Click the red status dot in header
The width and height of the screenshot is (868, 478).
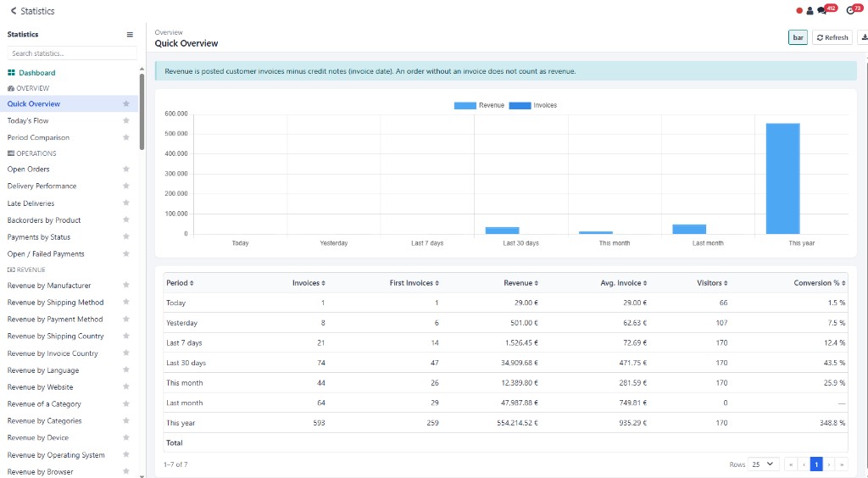pyautogui.click(x=799, y=10)
